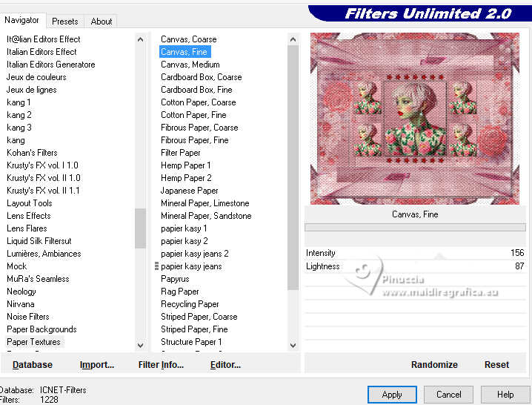This screenshot has width=532, height=405.
Task: Open the About tab
Action: [101, 22]
